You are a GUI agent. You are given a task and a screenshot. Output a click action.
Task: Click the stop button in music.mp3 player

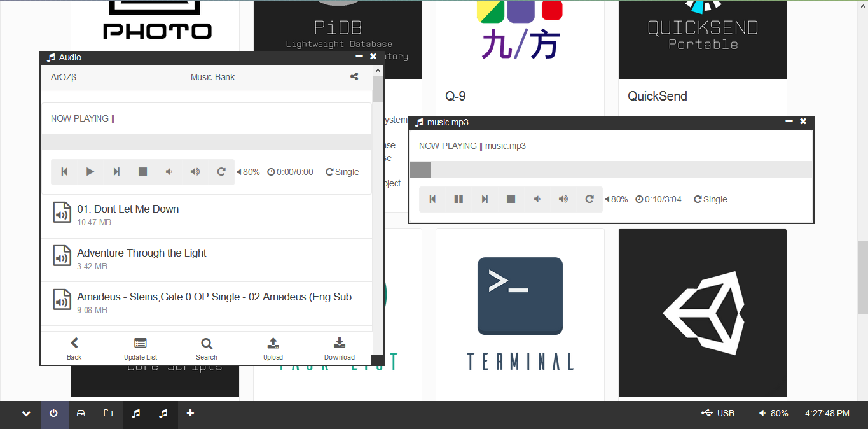pyautogui.click(x=511, y=199)
